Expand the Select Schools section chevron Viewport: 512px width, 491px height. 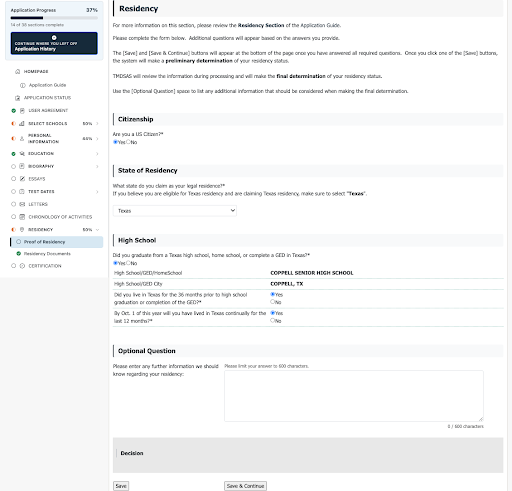(97, 124)
